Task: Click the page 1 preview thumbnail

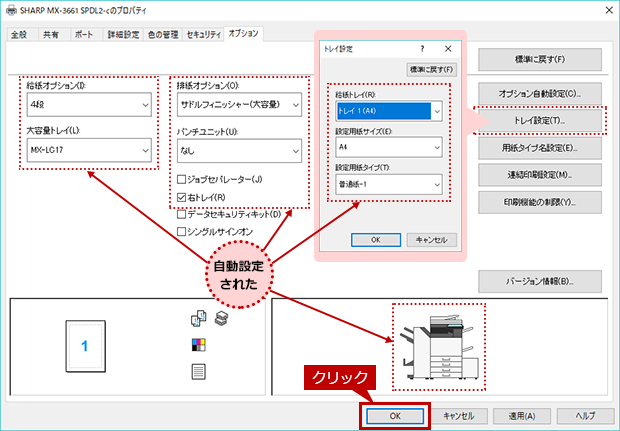Action: [x=85, y=346]
